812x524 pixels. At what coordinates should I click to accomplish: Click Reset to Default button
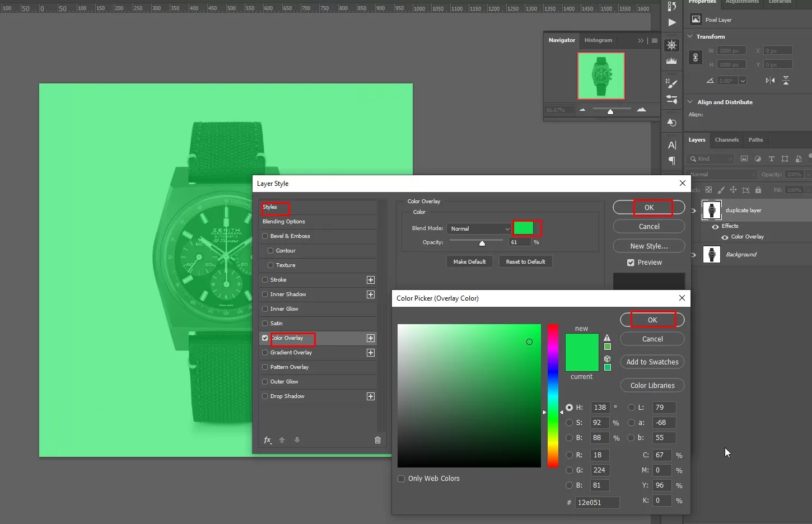525,262
